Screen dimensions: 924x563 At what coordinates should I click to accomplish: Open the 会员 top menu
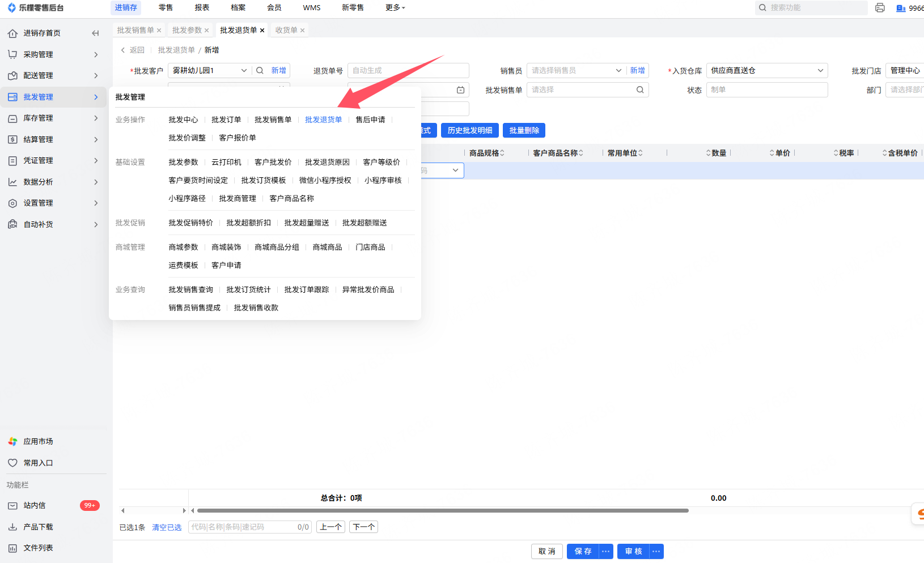click(x=274, y=8)
